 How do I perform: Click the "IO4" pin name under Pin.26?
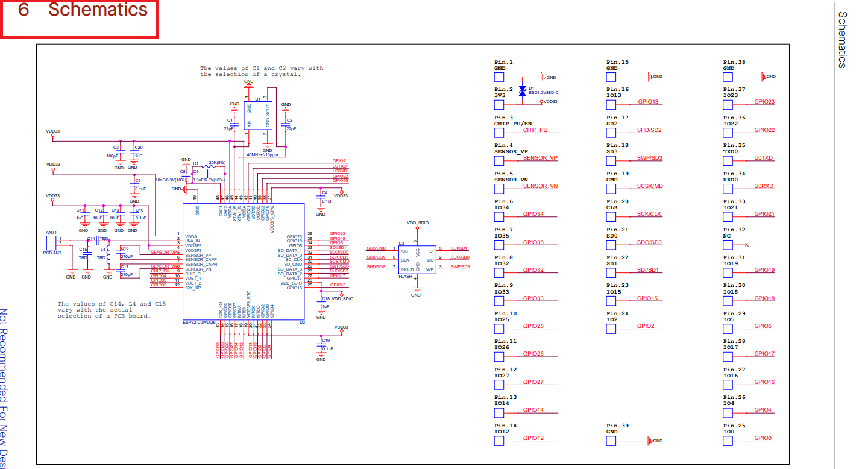[729, 403]
